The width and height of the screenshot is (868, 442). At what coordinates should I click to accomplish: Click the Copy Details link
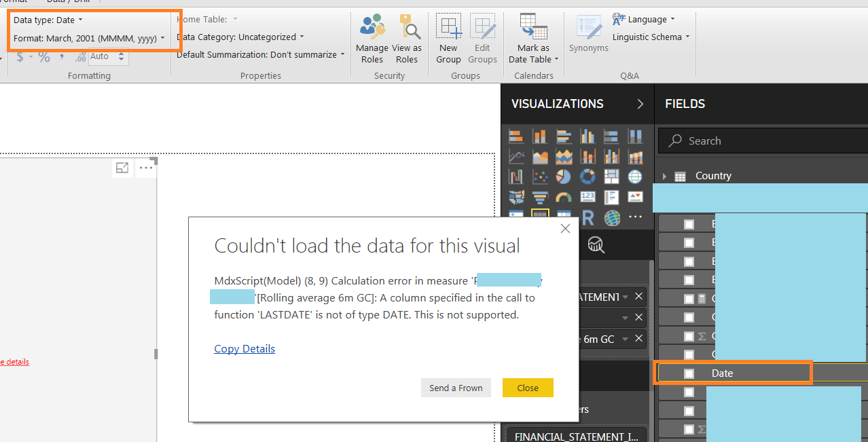[x=245, y=349]
